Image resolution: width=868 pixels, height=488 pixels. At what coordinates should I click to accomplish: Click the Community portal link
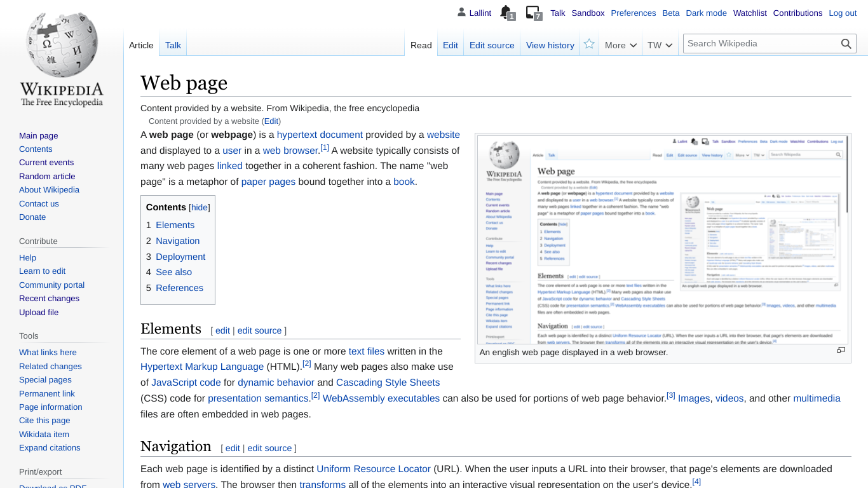coord(51,285)
